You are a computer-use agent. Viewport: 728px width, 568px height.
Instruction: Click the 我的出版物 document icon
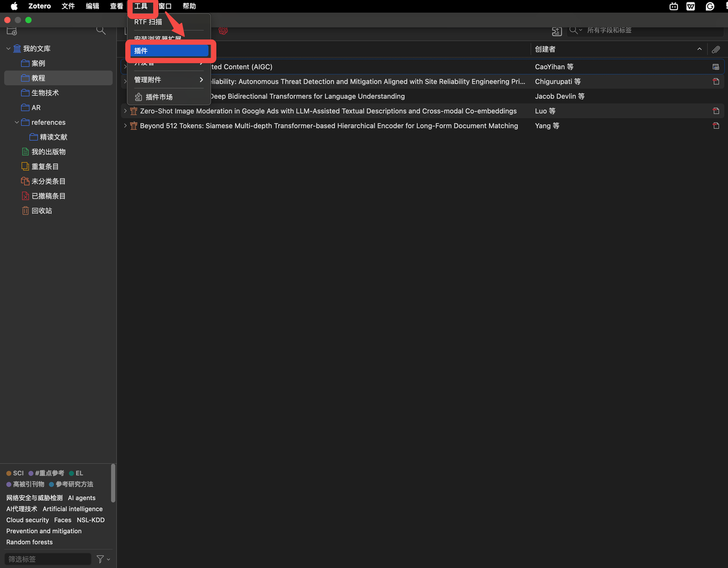tap(25, 152)
